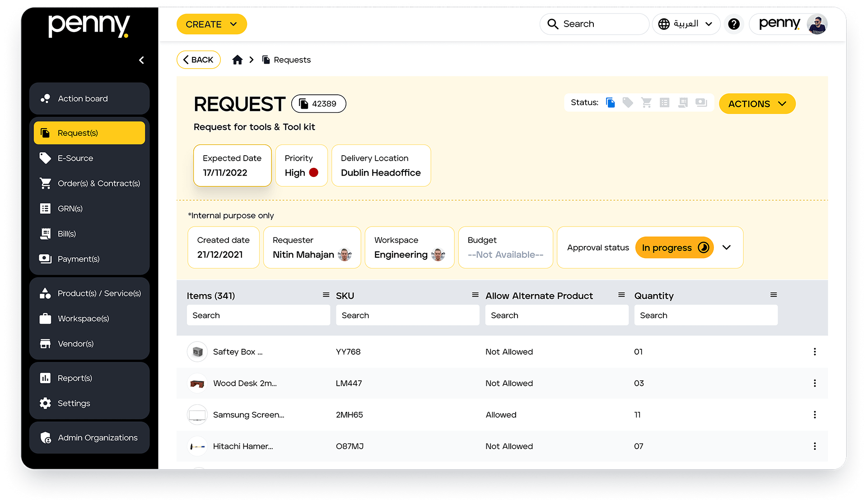Focus the SKU search field

click(407, 315)
